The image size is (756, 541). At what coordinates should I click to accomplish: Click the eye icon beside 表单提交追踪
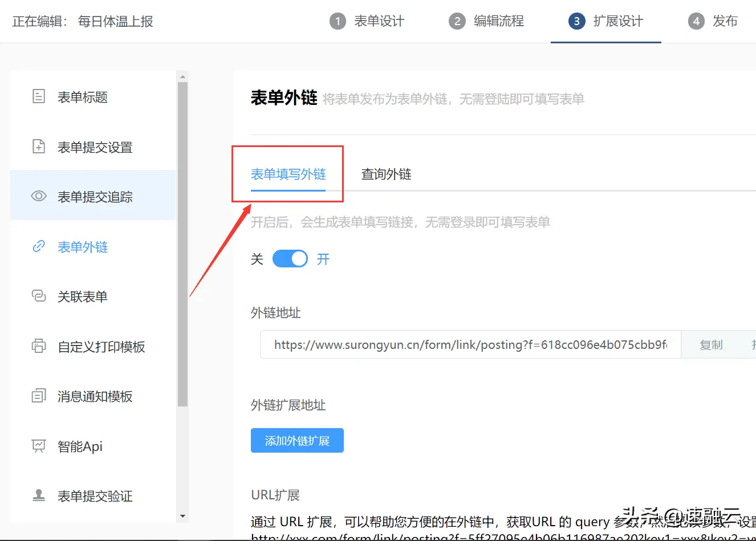point(39,196)
